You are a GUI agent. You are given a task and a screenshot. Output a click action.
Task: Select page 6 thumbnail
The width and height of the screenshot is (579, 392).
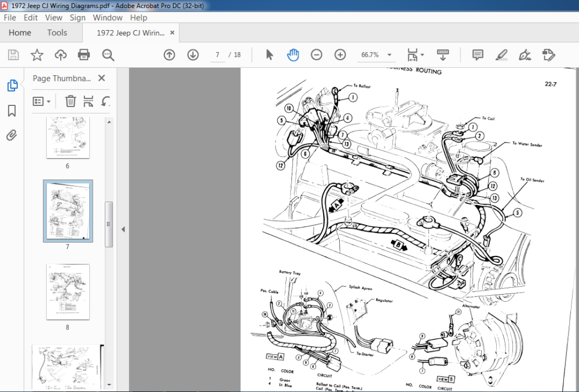tap(68, 138)
